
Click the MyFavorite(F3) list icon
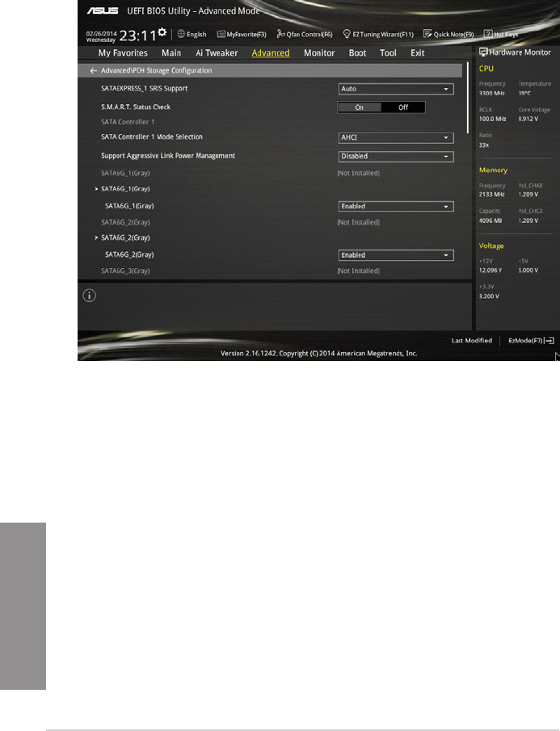[221, 34]
